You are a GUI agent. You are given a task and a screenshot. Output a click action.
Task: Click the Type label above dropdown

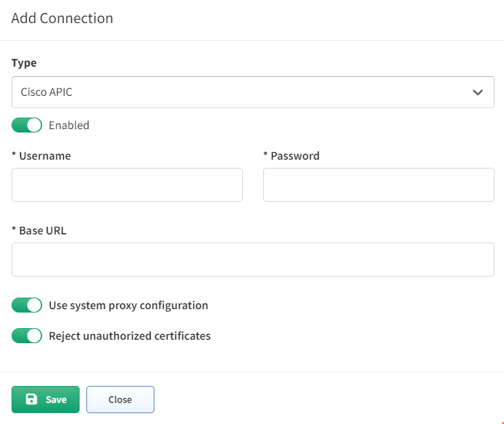point(24,63)
